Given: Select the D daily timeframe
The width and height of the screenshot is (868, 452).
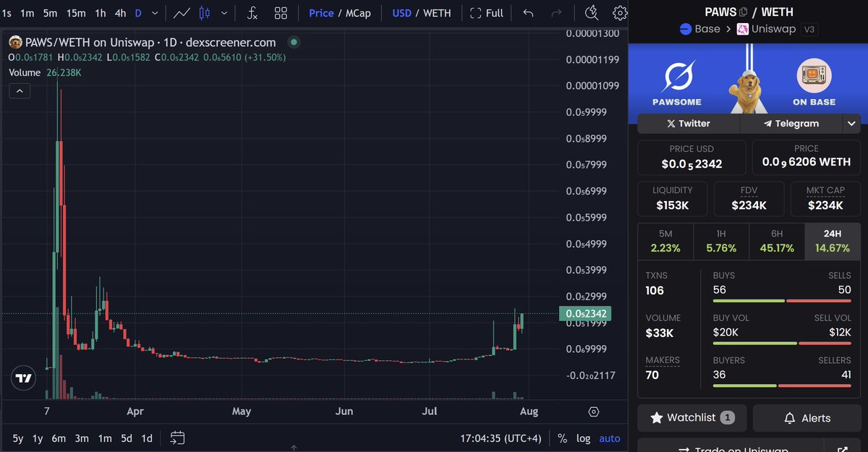Looking at the screenshot, I should tap(138, 13).
